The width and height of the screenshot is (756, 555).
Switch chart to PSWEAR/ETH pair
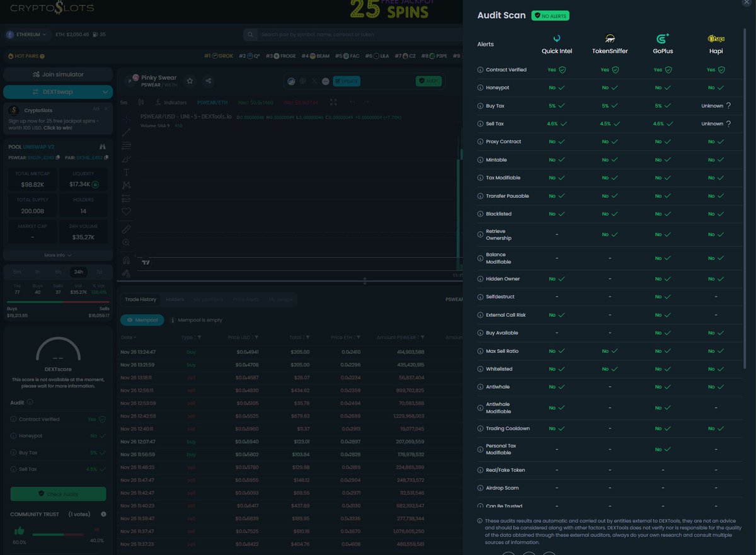pos(212,102)
